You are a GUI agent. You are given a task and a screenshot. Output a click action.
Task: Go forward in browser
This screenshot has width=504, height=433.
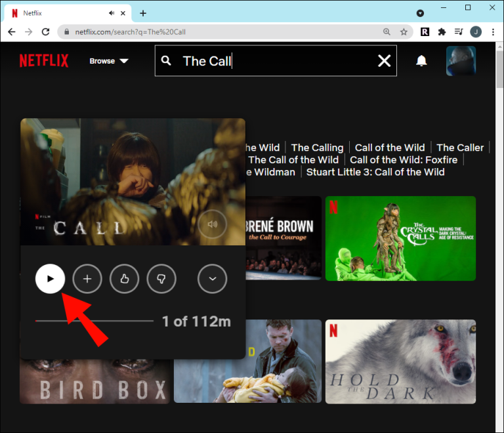click(x=29, y=31)
